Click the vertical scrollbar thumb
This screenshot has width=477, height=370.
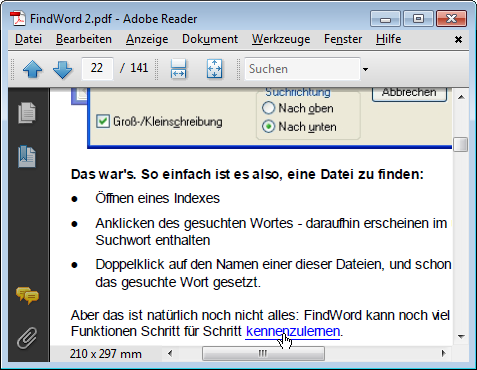pos(461,144)
